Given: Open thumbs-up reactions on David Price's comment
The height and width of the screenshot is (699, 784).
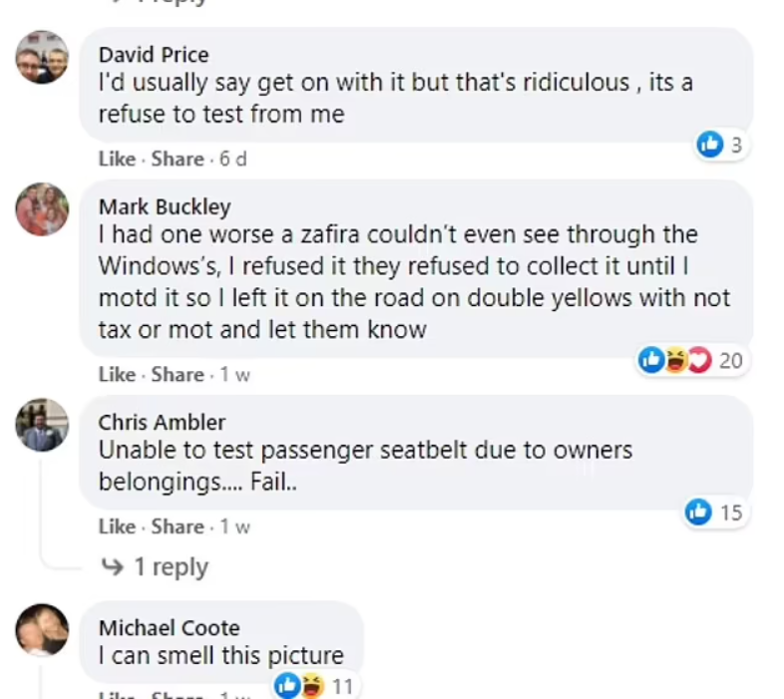Looking at the screenshot, I should point(720,146).
